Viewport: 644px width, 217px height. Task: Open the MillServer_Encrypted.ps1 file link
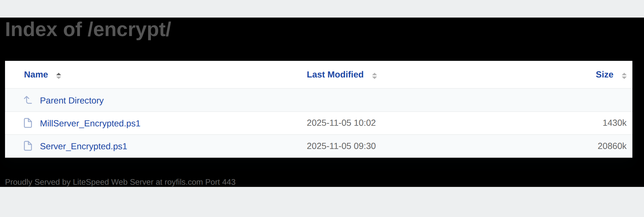tap(90, 124)
